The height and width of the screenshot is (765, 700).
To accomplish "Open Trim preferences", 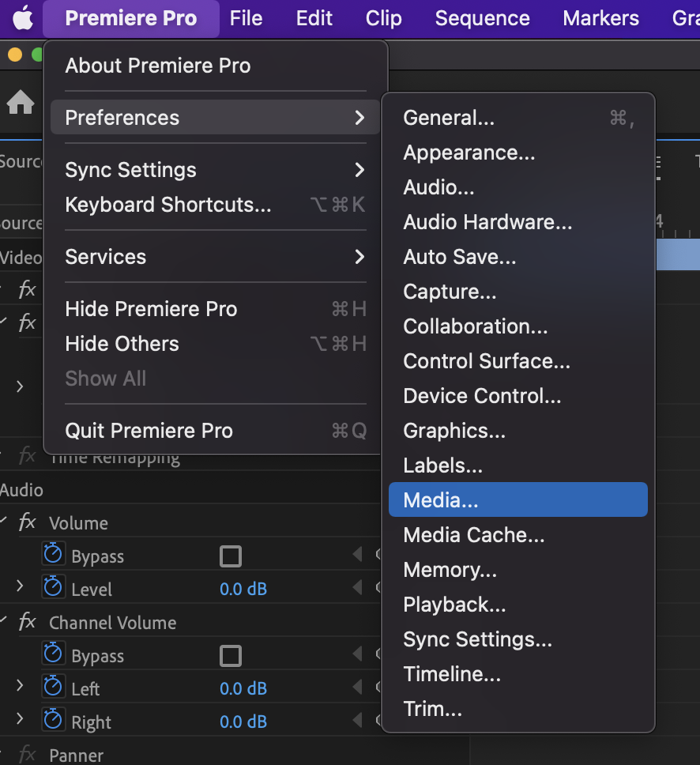I will (x=518, y=708).
